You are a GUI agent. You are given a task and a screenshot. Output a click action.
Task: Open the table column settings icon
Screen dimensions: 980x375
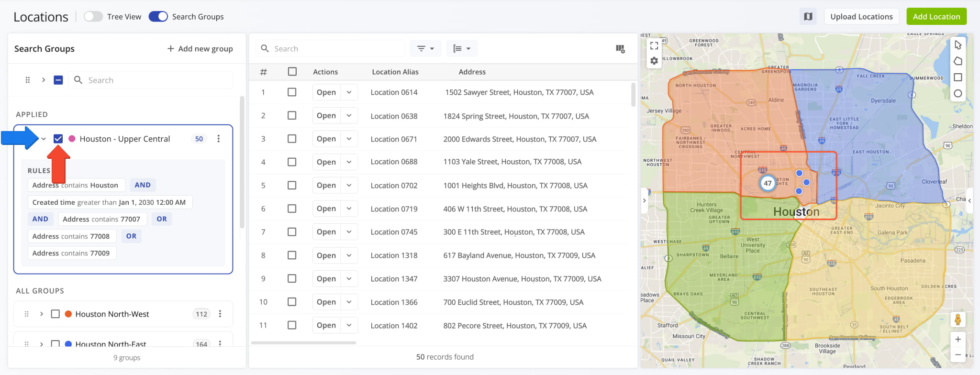[620, 49]
